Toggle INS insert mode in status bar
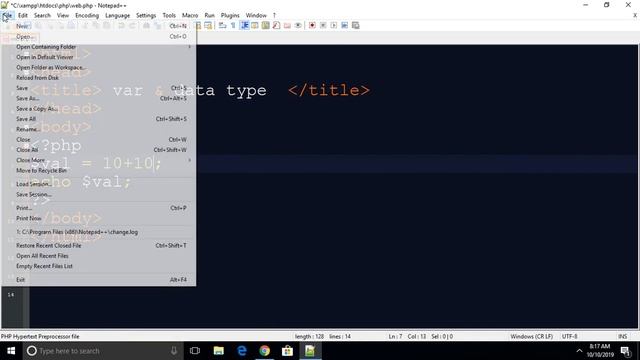 pos(622,336)
